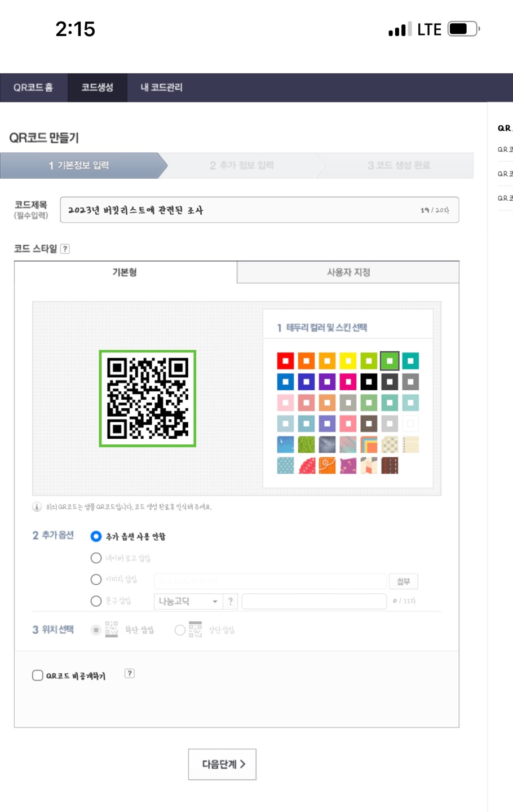Click the top-insert QR position icon

click(x=195, y=629)
